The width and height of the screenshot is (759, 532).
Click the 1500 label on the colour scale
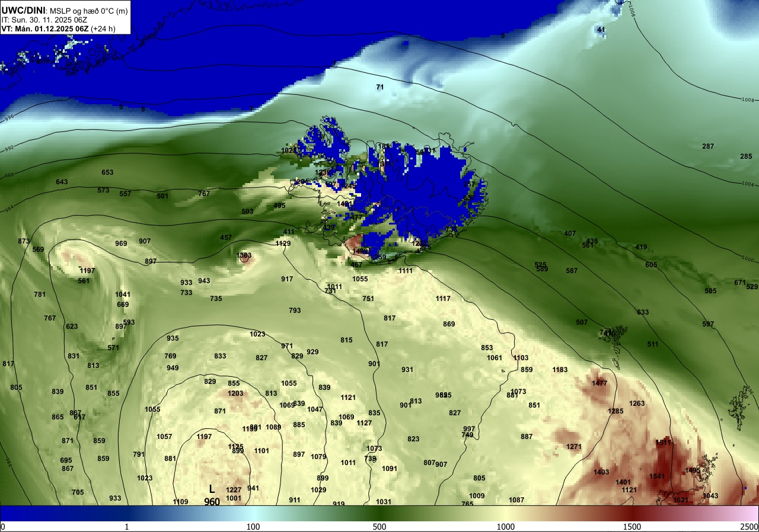pos(632,527)
